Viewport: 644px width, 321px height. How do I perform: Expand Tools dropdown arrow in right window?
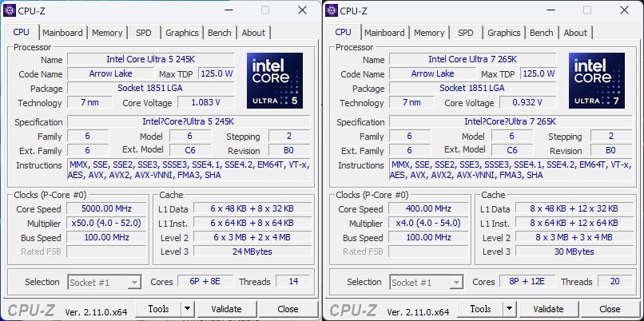click(509, 309)
